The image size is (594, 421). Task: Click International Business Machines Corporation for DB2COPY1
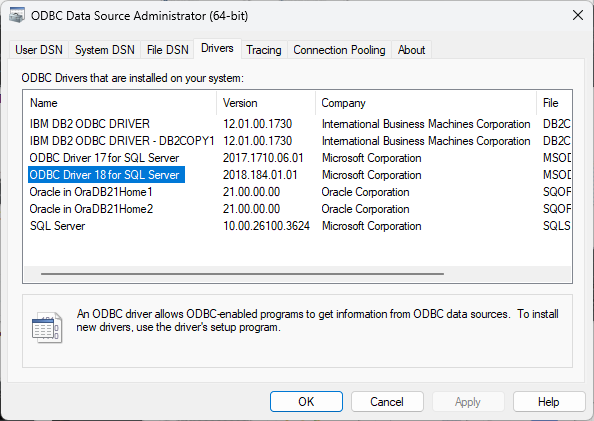click(426, 141)
